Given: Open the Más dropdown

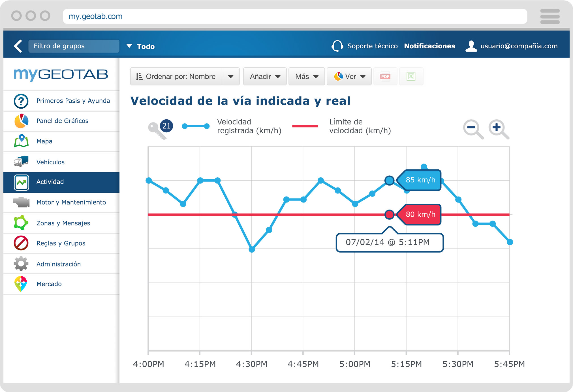Looking at the screenshot, I should tap(307, 76).
